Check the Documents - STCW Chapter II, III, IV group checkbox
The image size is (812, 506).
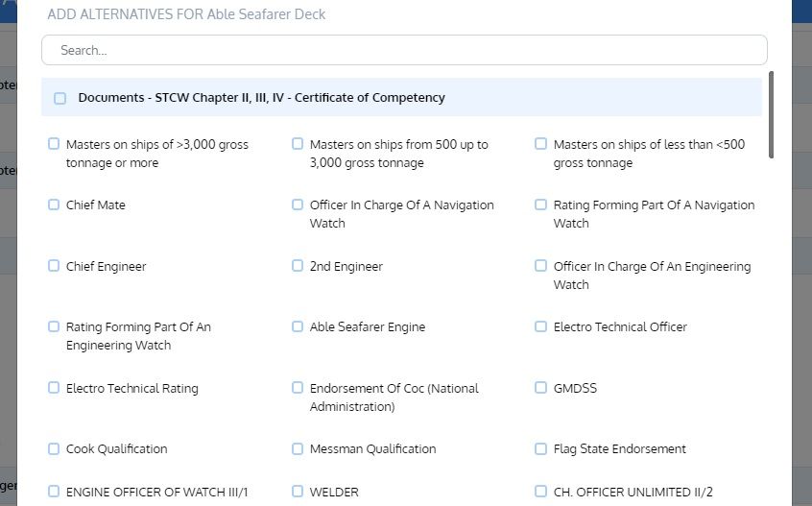[60, 98]
